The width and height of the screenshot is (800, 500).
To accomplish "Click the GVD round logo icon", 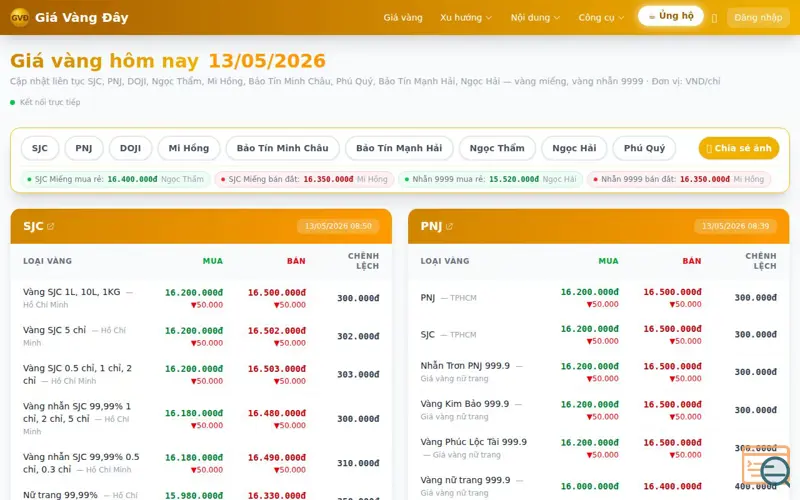I will click(20, 17).
